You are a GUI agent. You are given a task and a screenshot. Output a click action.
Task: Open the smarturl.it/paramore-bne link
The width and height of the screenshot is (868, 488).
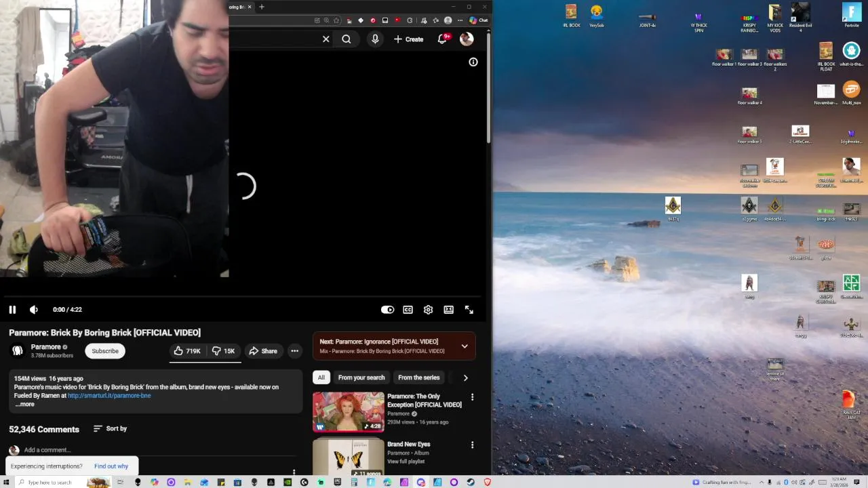click(109, 396)
